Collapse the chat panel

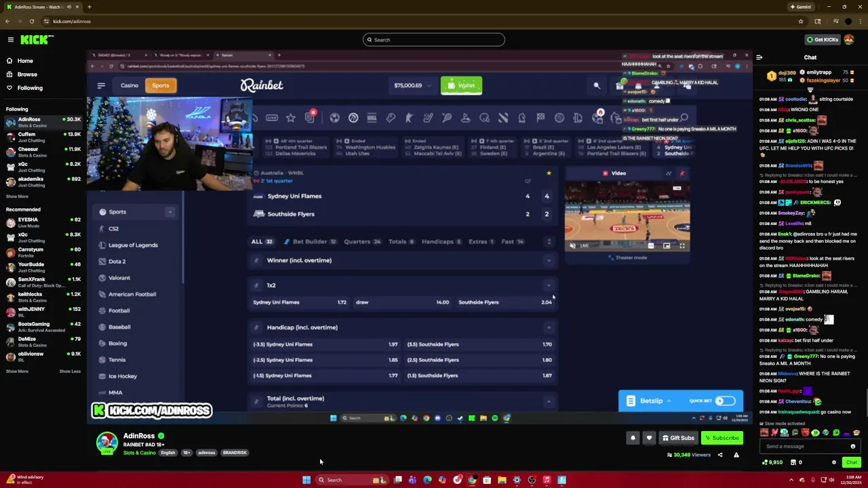click(x=759, y=58)
